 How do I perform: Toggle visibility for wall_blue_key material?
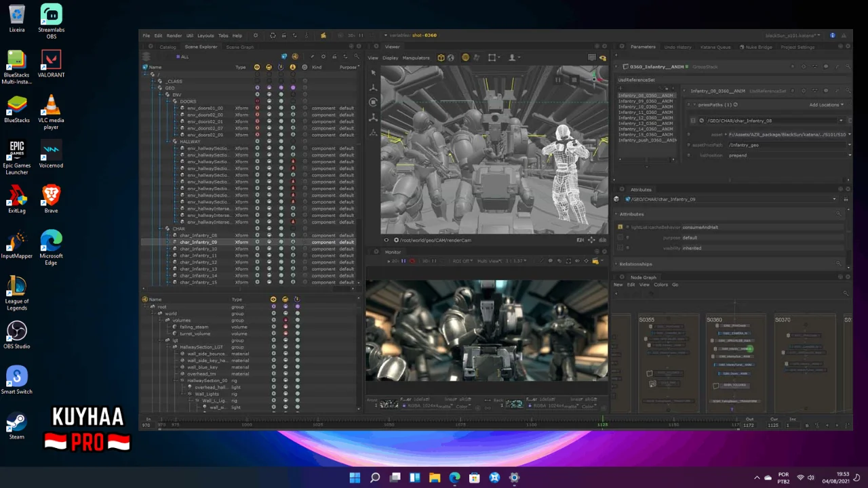point(273,367)
